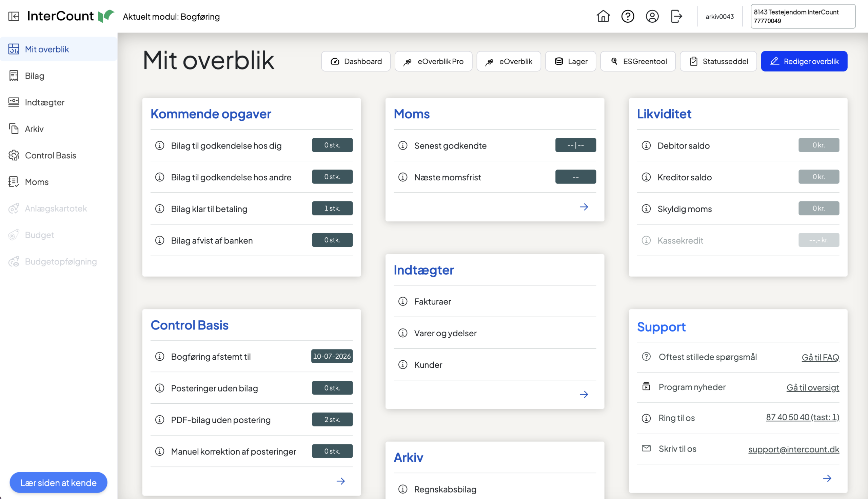868x499 pixels.
Task: Click the 10-07-2026 date badge
Action: coord(332,356)
